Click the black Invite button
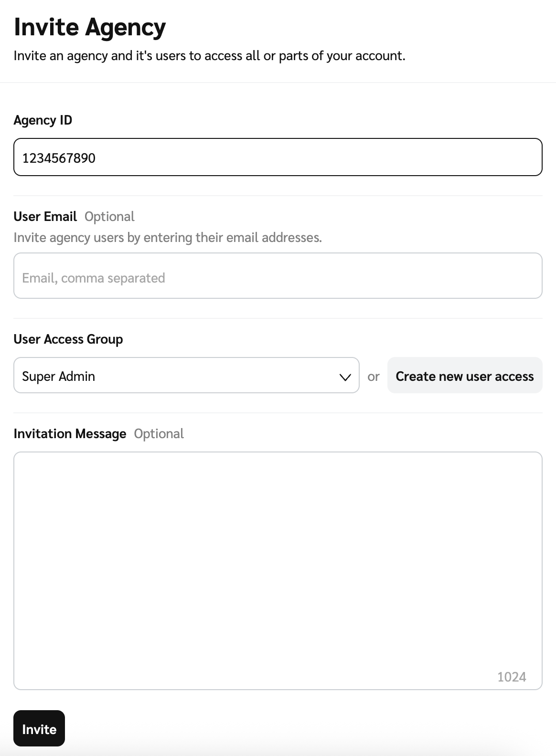This screenshot has height=756, width=556. (39, 728)
